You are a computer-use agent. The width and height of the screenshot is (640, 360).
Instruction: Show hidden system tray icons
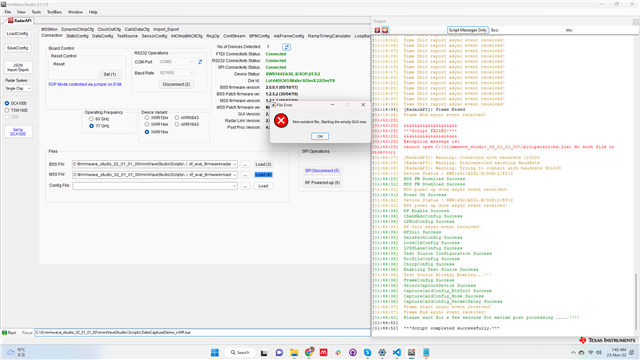coord(573,353)
